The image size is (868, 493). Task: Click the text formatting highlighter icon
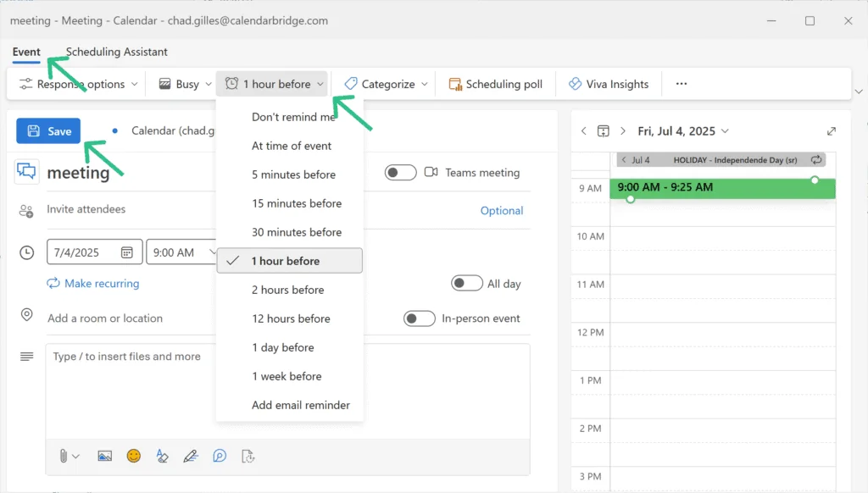coord(162,456)
